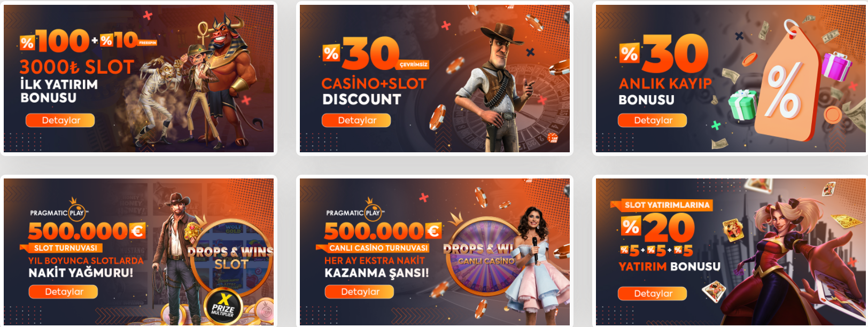Open the %30 Anlık Kayıp Bonusu card
Viewport: 868px width, 327px height.
(x=731, y=79)
